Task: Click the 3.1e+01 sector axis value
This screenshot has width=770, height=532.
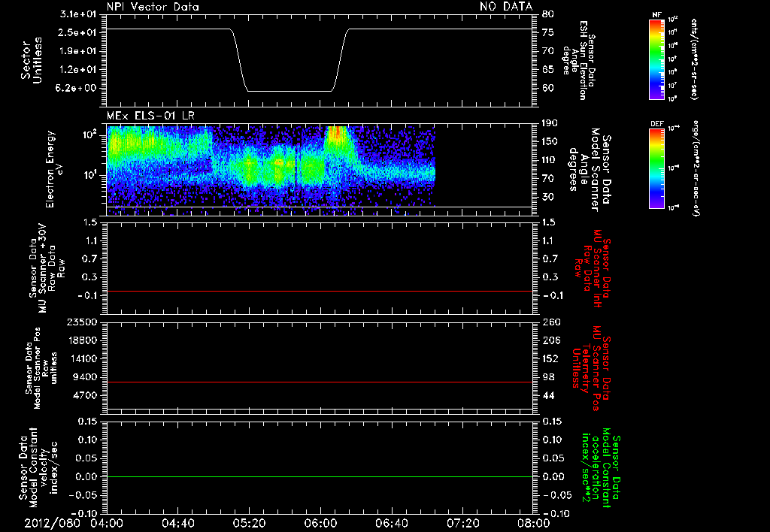Action: click(77, 14)
